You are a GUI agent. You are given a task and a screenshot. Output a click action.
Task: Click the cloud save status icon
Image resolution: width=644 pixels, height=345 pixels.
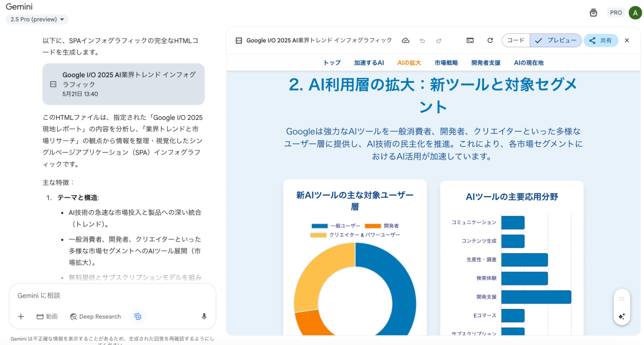tap(406, 40)
